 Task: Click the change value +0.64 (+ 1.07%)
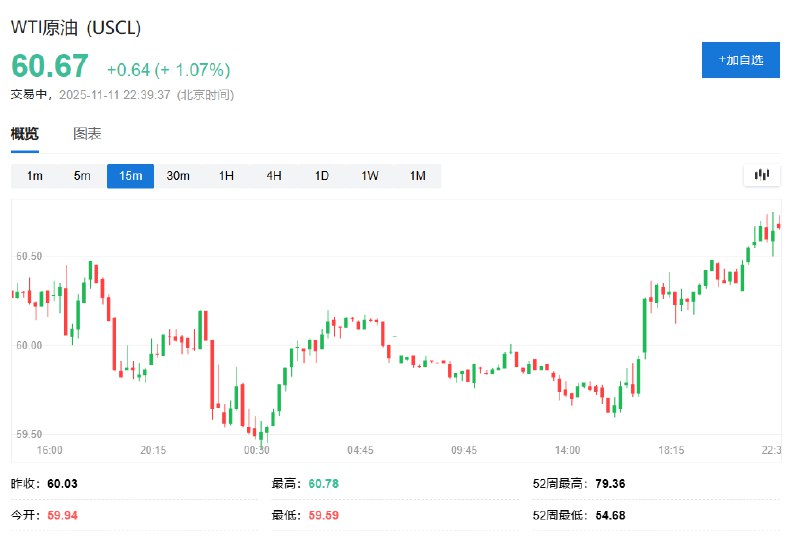tap(168, 70)
